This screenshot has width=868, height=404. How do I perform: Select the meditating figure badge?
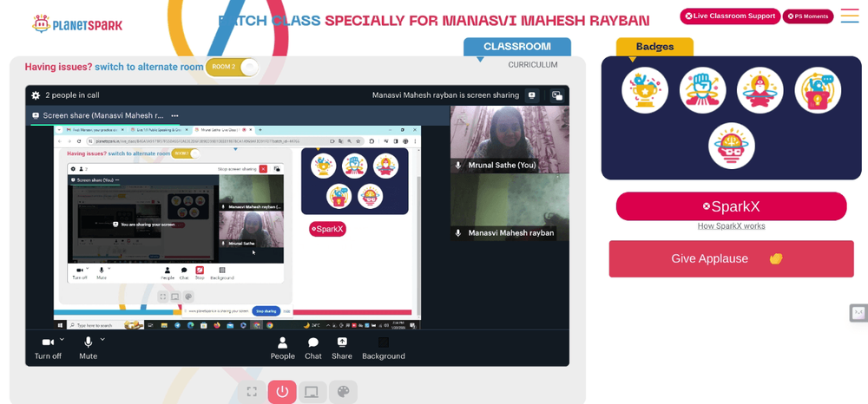click(760, 90)
